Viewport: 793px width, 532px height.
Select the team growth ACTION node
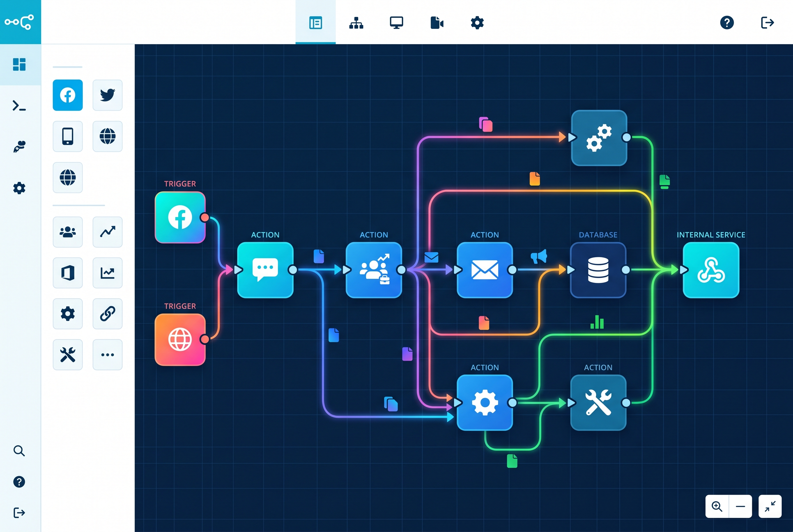tap(374, 270)
